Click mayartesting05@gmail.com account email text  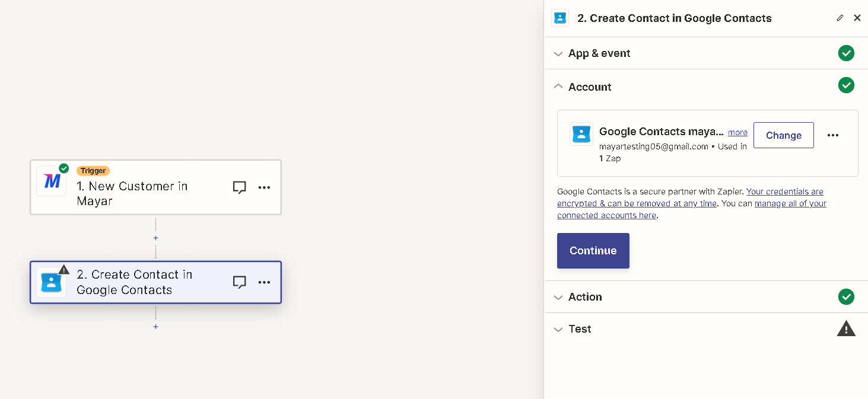(654, 146)
